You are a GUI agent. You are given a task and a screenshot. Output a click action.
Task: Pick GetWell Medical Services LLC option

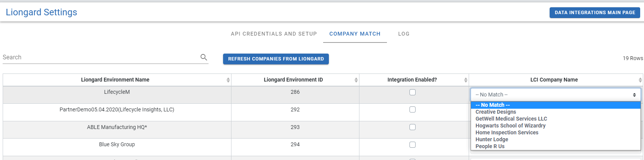[x=556, y=119]
